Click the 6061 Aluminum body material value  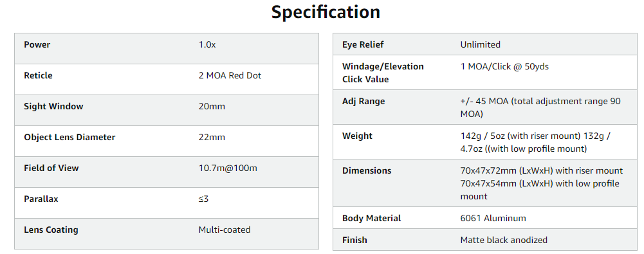coord(493,218)
